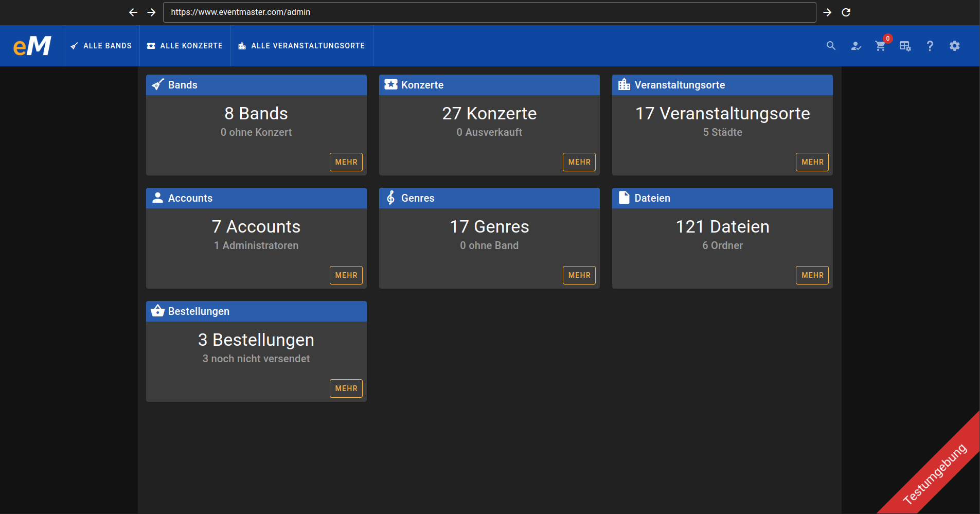Click the verified account icon in the toolbar
Image resolution: width=980 pixels, height=514 pixels.
click(856, 46)
